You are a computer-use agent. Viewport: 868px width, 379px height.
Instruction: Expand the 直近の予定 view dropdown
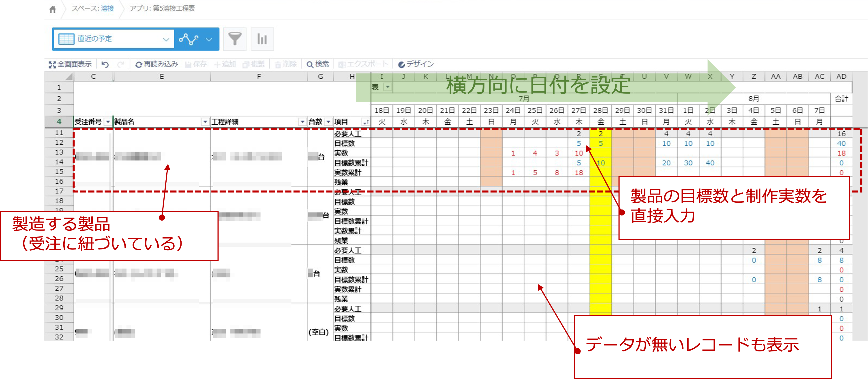[166, 39]
